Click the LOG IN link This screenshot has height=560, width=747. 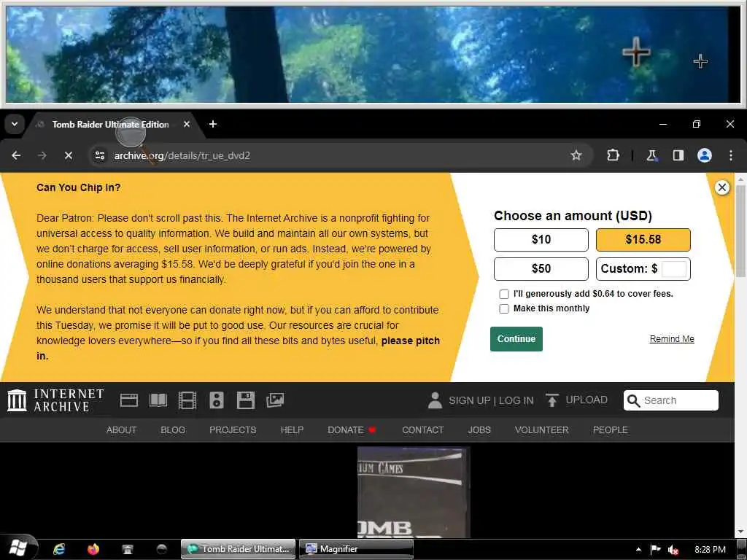coord(516,400)
